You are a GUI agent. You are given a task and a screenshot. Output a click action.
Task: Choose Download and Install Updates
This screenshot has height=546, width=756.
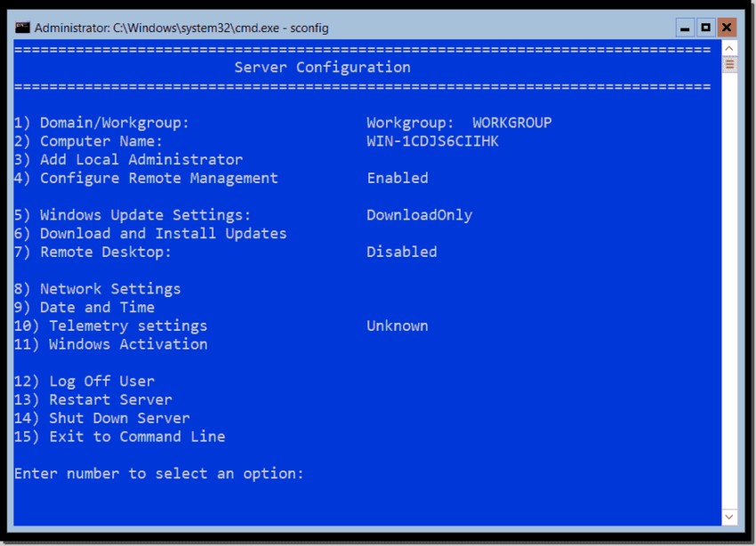pyautogui.click(x=149, y=233)
